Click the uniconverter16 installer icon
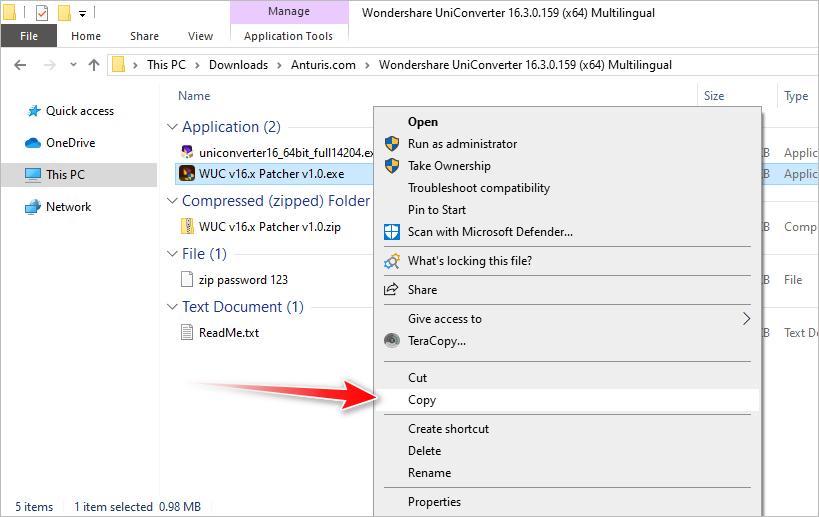Screen dimensions: 819x517 (x=187, y=153)
